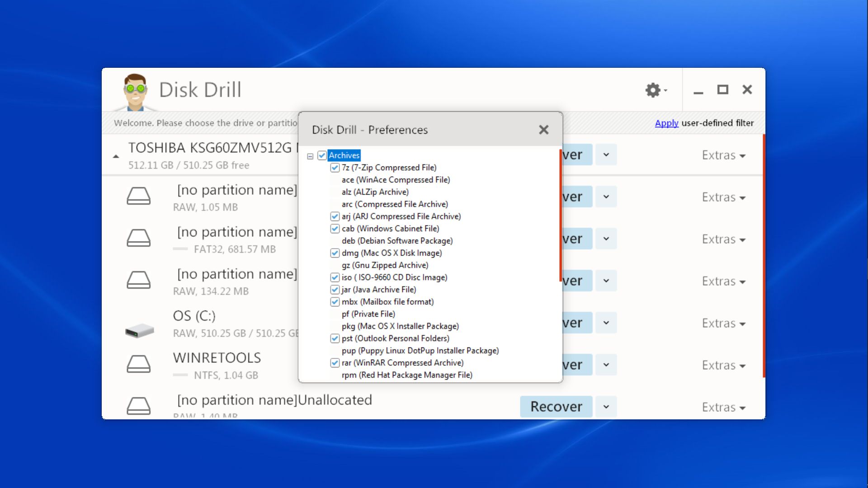Uncheck dmg (Mac OS X Disk Image)
This screenshot has height=488, width=868.
tap(335, 253)
